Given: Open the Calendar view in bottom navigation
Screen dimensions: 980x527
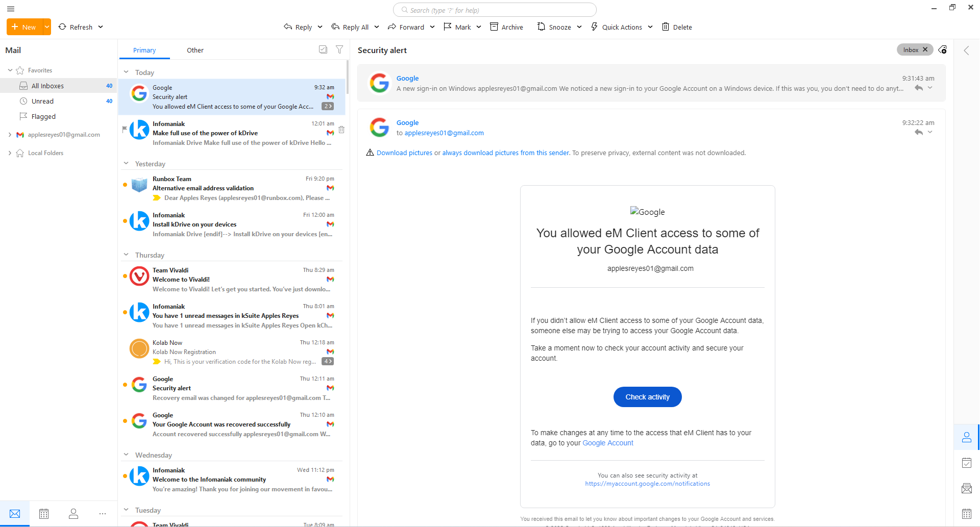Looking at the screenshot, I should 44,514.
